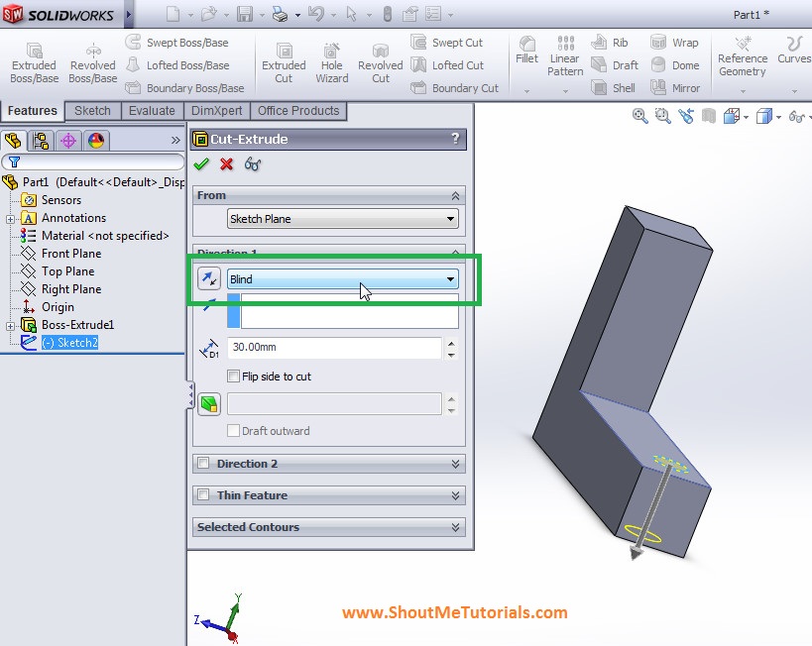Enable the Thin Feature checkbox
This screenshot has width=812, height=646.
[203, 494]
